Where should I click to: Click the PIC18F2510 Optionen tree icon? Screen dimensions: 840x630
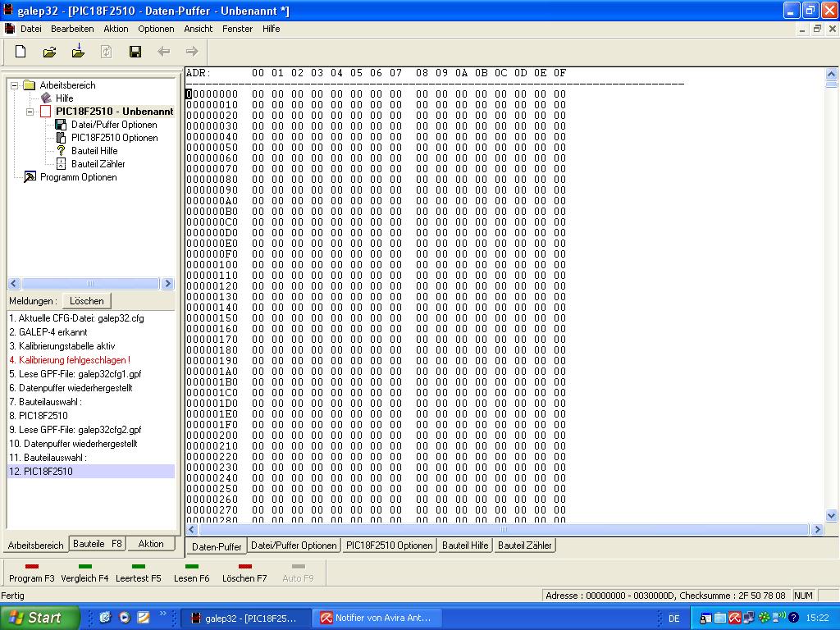point(61,138)
